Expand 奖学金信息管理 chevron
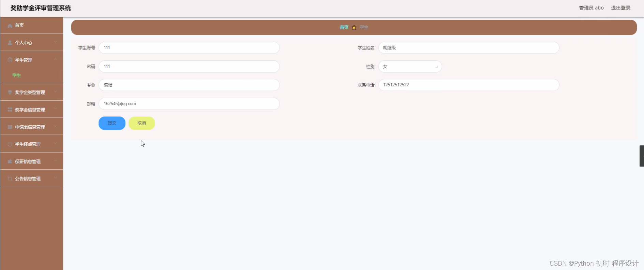 click(55, 109)
